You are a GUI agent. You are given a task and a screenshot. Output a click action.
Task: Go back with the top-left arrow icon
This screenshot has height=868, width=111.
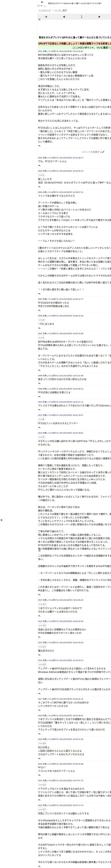pos(42,2)
